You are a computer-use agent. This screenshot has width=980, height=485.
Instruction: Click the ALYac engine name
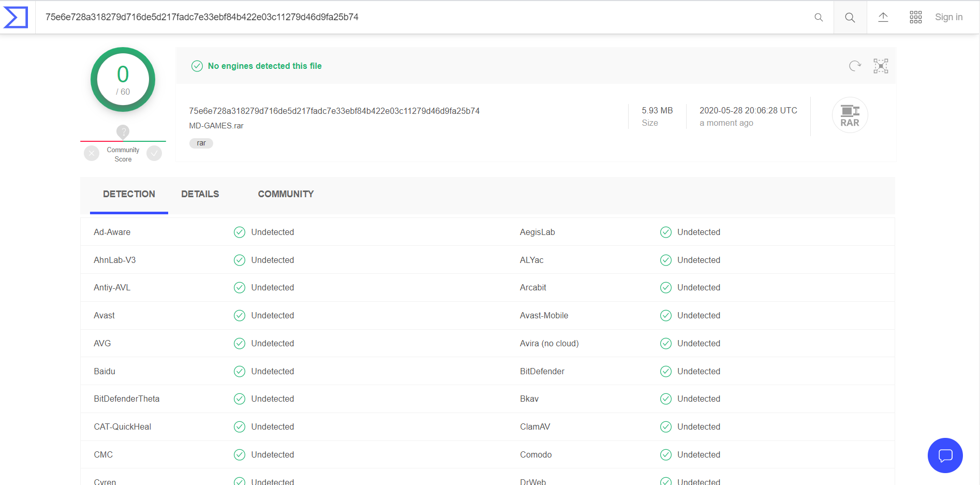(532, 260)
